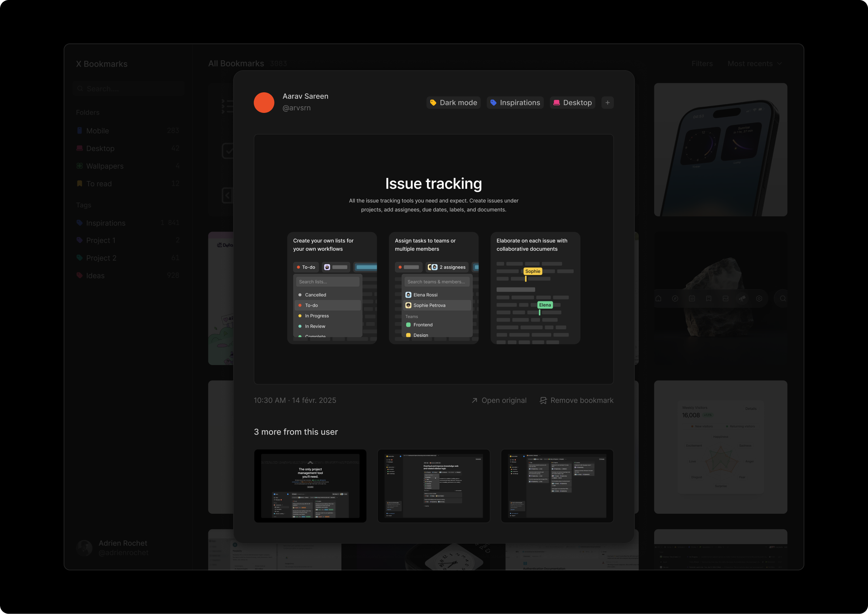Click the To read bookmark icon
The width and height of the screenshot is (868, 614).
click(x=80, y=183)
